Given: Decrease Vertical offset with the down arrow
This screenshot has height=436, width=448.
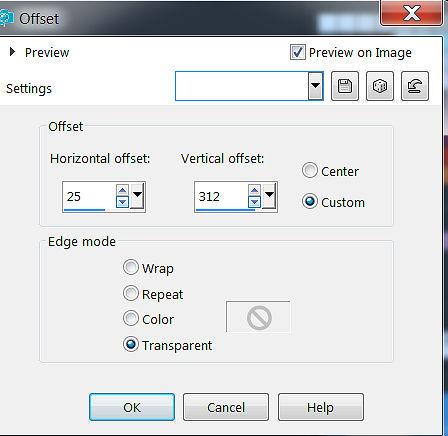Looking at the screenshot, I should point(254,202).
